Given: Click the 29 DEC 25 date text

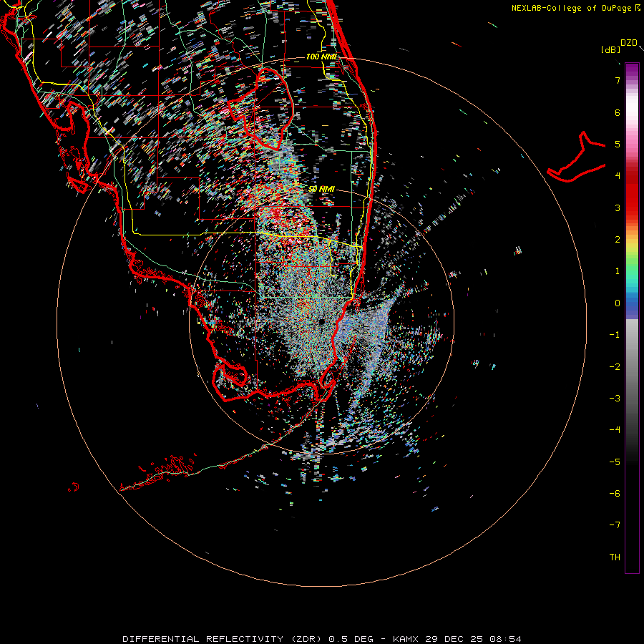Looking at the screenshot, I should point(454,639).
